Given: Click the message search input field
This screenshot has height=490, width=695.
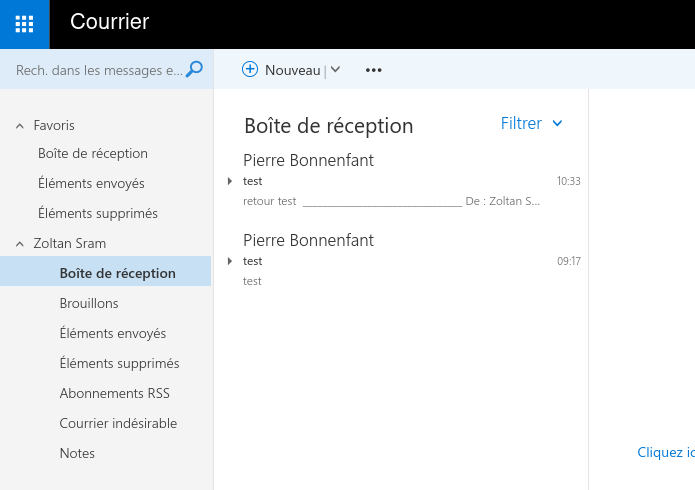Looking at the screenshot, I should (99, 70).
